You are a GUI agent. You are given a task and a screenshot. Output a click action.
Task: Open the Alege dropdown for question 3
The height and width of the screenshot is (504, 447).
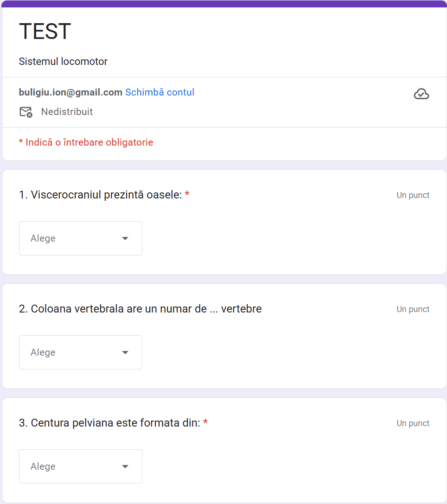point(80,466)
